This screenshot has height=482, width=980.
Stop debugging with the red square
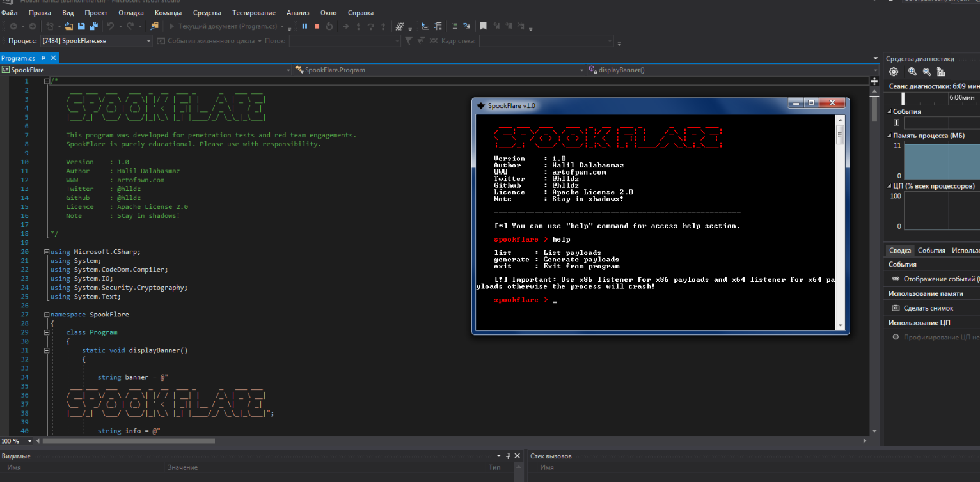tap(317, 26)
